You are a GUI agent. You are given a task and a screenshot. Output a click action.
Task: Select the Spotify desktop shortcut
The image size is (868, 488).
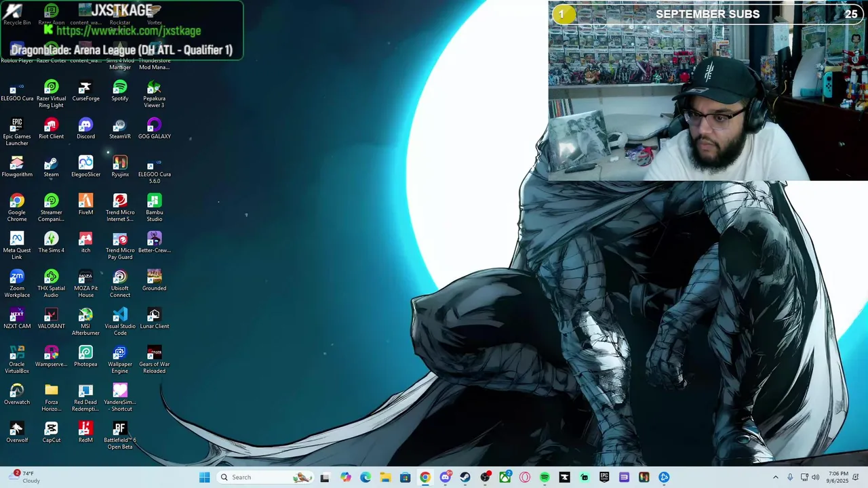[120, 91]
